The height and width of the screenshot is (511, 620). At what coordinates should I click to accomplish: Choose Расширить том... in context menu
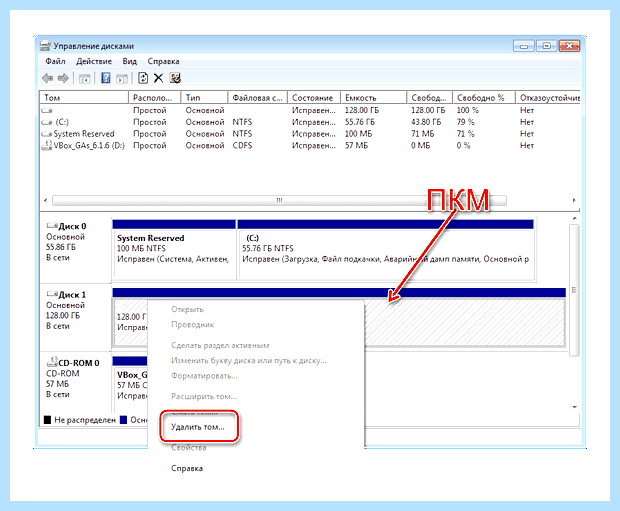tap(204, 396)
